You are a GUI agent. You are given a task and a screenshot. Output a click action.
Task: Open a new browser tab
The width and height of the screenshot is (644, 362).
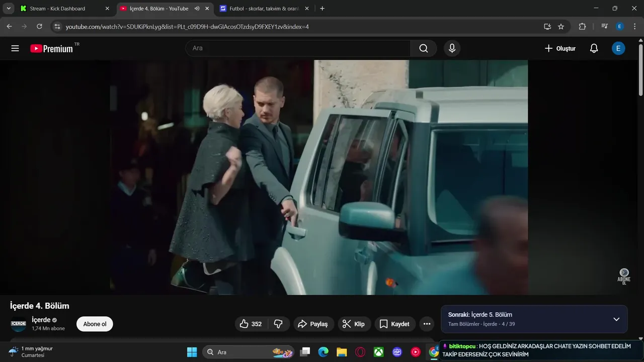pyautogui.click(x=322, y=9)
